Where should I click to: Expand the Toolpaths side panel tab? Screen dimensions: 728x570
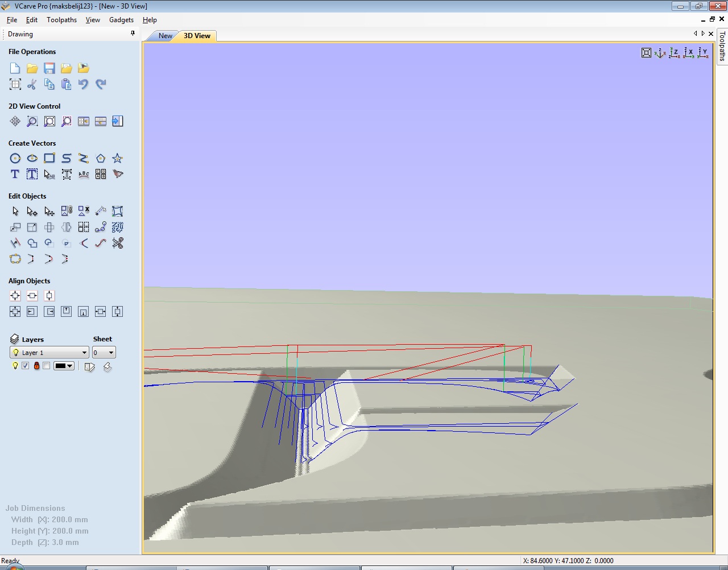coord(722,46)
